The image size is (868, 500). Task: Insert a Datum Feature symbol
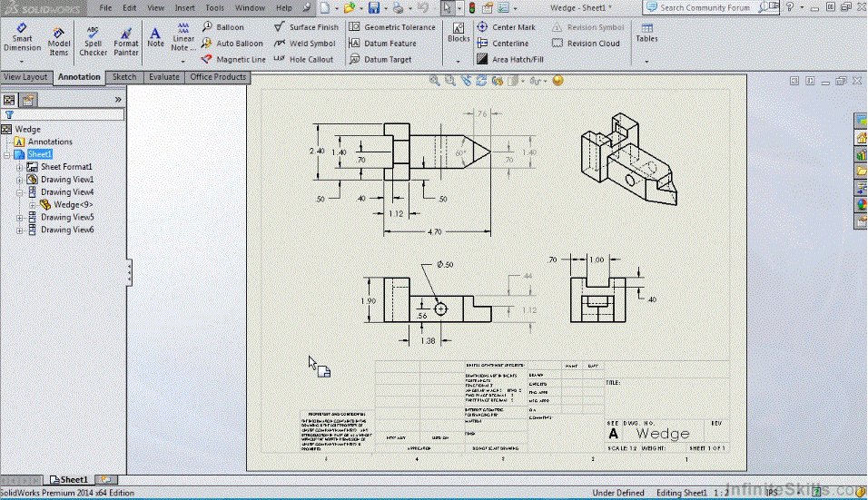[382, 44]
